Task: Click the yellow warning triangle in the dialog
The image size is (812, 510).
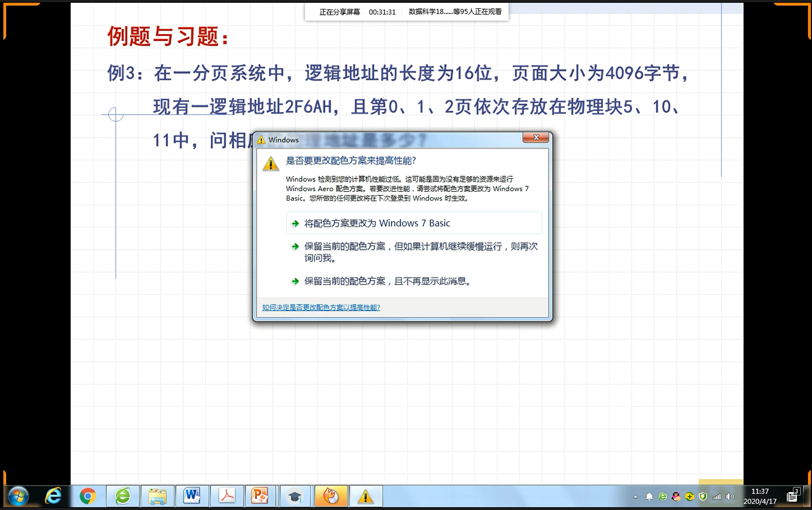Action: coord(270,163)
